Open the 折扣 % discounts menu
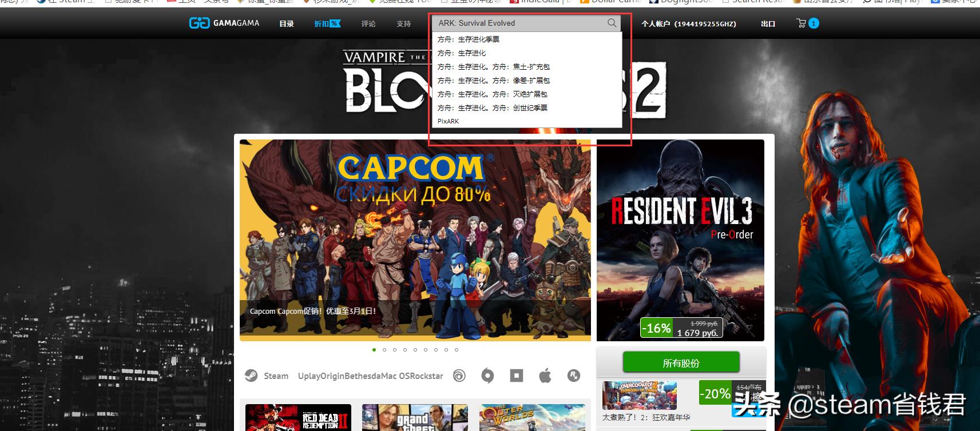 coord(327,24)
